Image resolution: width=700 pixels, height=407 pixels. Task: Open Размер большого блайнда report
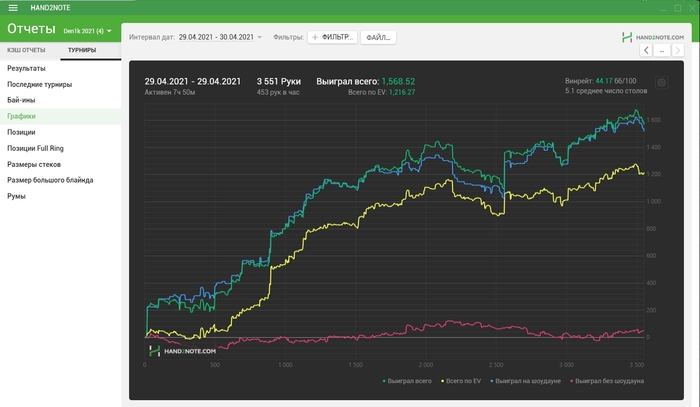point(60,180)
